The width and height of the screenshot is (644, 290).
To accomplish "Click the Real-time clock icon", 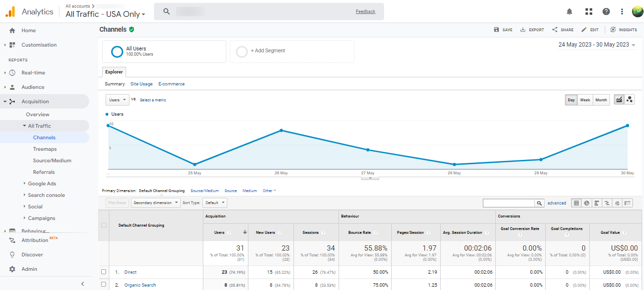I will coord(12,72).
